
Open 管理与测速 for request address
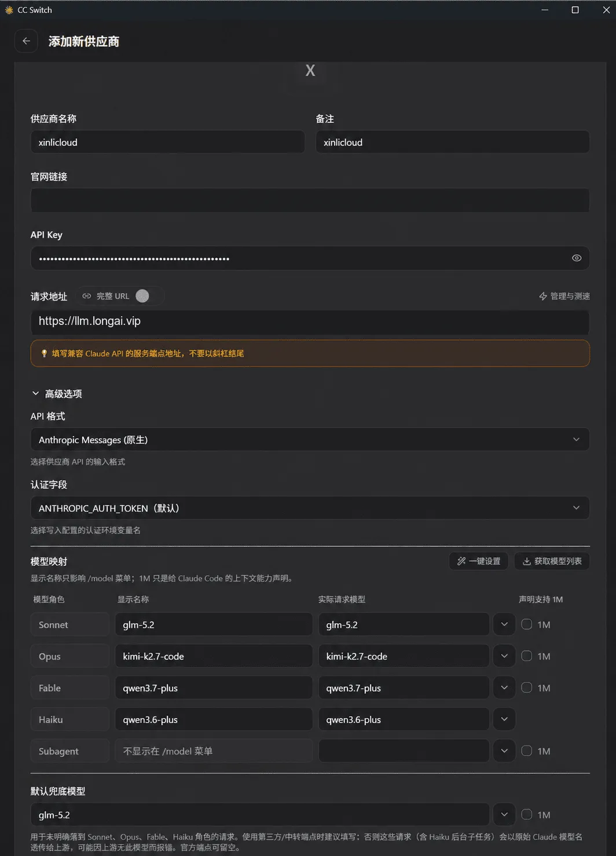[x=564, y=296]
